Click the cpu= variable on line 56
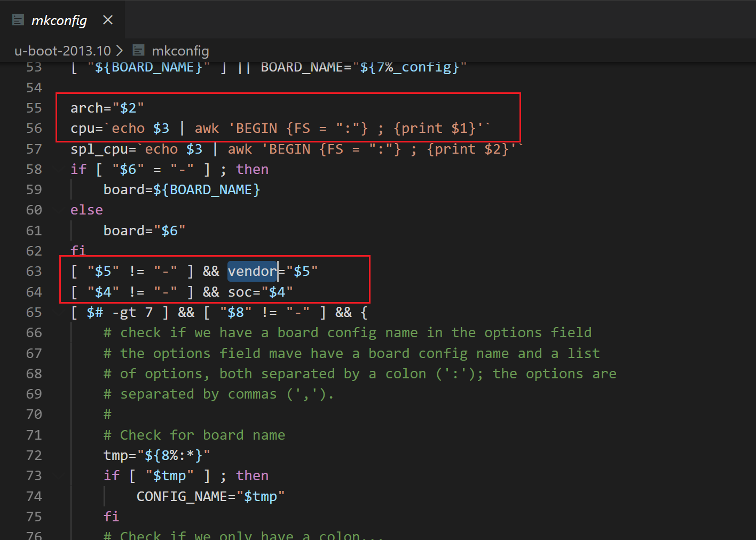The image size is (756, 540). (86, 129)
